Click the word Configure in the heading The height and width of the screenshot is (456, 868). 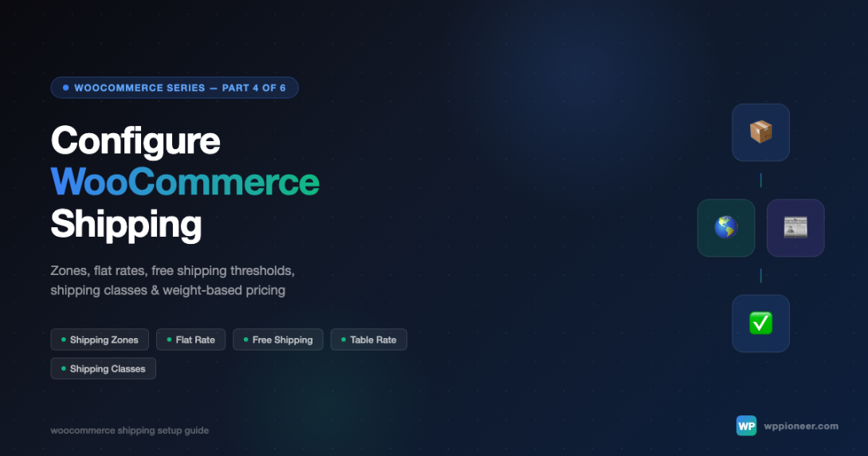[136, 141]
